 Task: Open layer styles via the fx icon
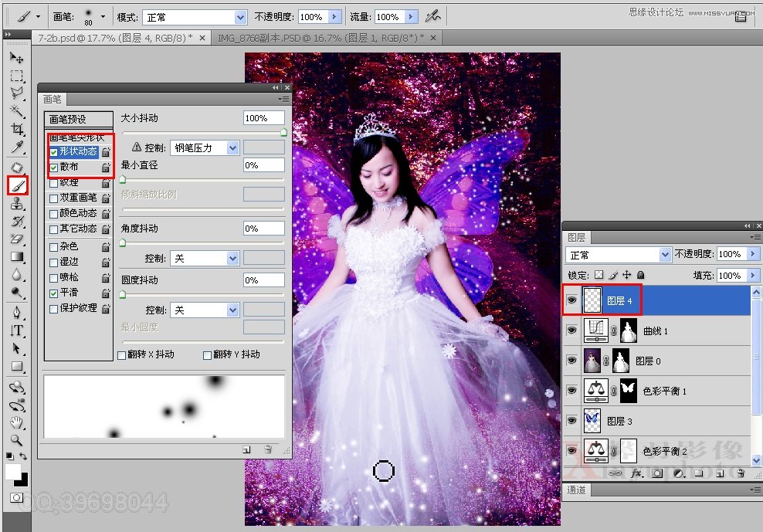(636, 473)
